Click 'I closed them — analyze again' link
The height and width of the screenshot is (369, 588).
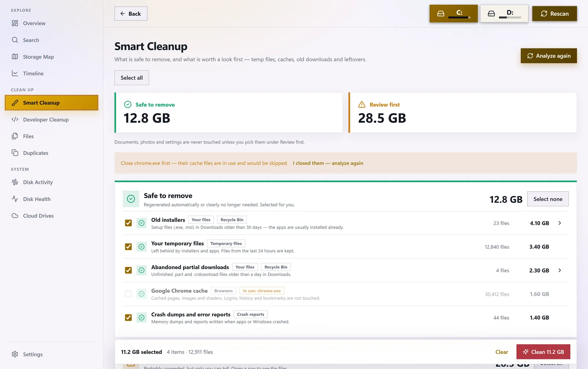pos(328,163)
